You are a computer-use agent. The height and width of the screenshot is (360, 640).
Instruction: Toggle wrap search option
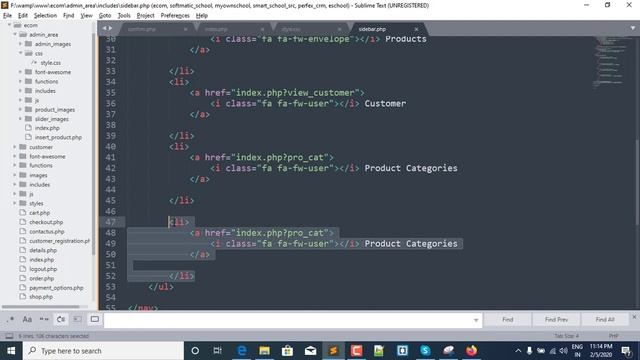coord(61,319)
